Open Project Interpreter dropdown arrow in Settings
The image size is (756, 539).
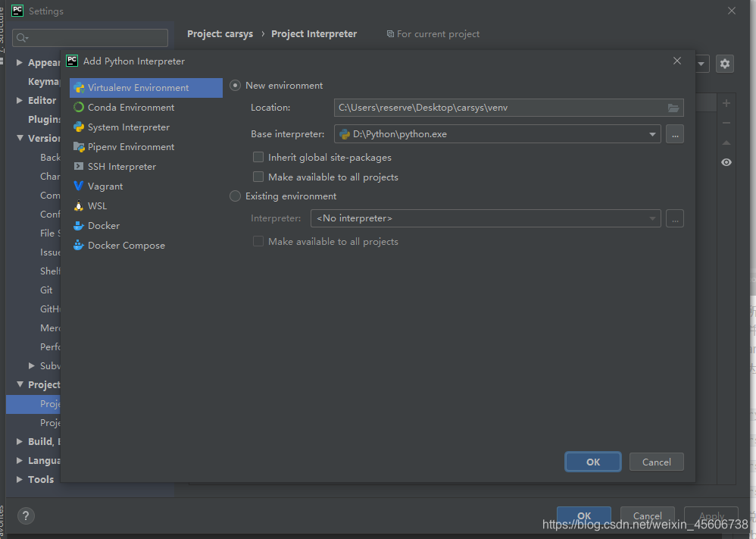701,64
